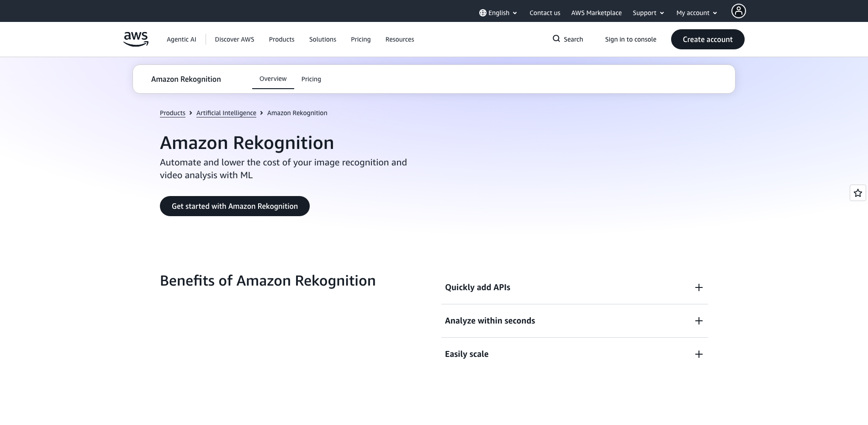The height and width of the screenshot is (425, 868).
Task: Expand the Analyze within seconds section
Action: 574,321
